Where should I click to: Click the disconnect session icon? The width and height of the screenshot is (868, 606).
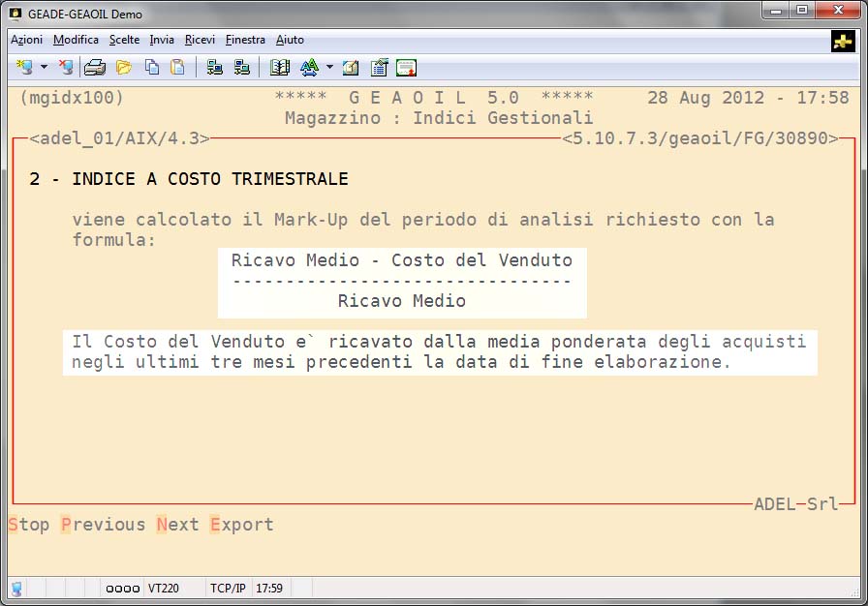point(65,68)
